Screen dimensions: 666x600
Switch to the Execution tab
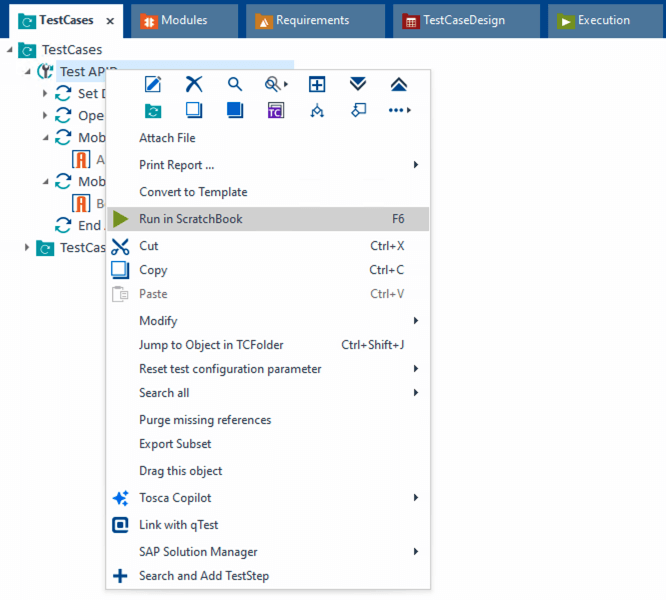point(607,21)
